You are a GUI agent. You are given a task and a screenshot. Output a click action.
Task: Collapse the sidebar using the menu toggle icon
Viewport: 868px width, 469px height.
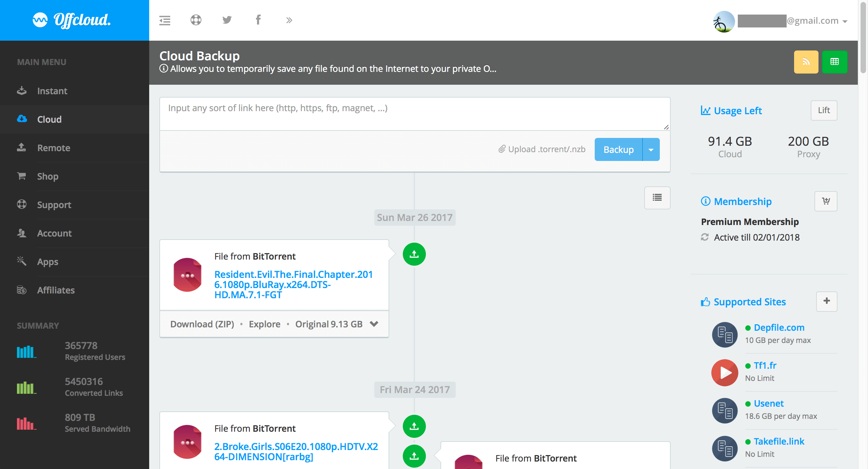tap(165, 20)
